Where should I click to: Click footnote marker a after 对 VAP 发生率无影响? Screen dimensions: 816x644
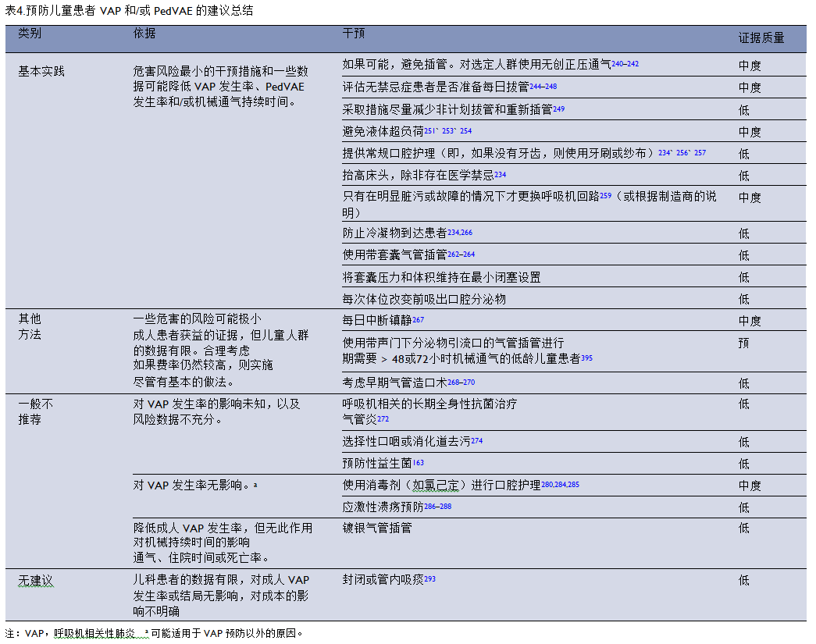click(255, 485)
